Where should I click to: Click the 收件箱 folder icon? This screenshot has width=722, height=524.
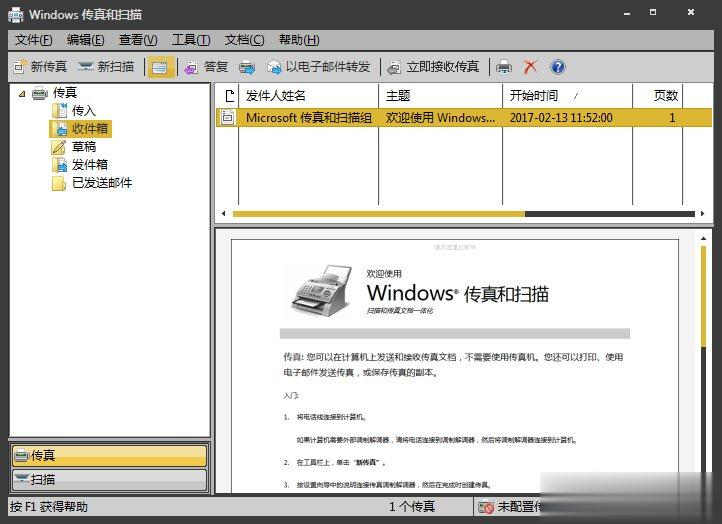60,129
